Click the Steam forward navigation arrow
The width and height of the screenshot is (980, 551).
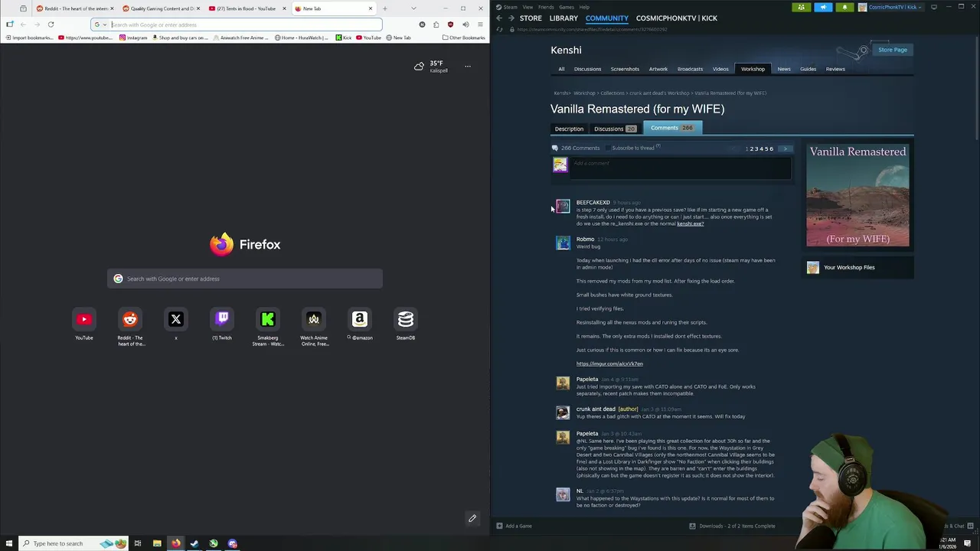tap(511, 18)
